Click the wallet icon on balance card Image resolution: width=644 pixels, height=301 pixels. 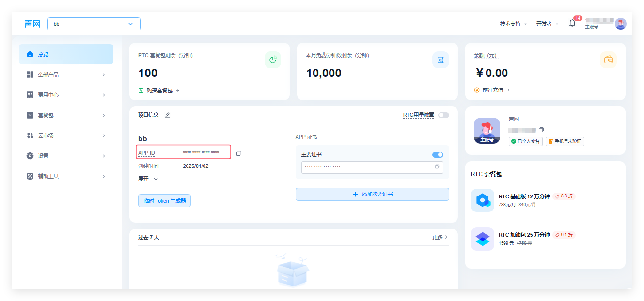tap(608, 60)
